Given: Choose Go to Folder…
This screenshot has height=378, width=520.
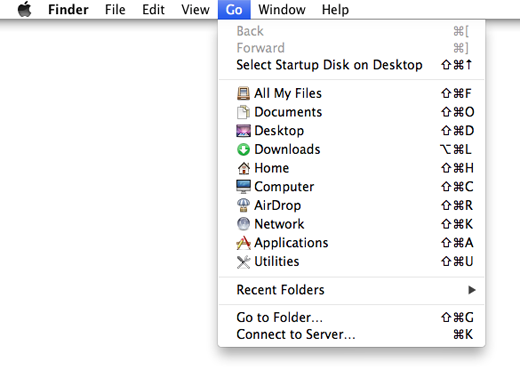Looking at the screenshot, I should tap(280, 317).
